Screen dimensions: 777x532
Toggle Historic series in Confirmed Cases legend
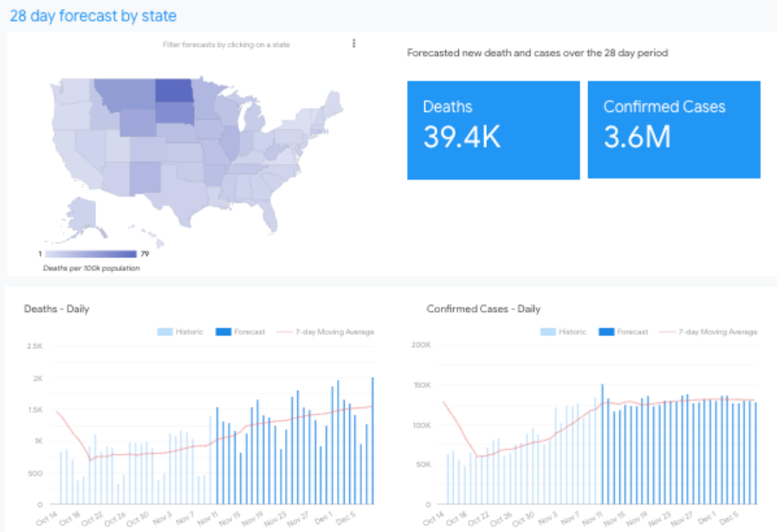click(563, 332)
